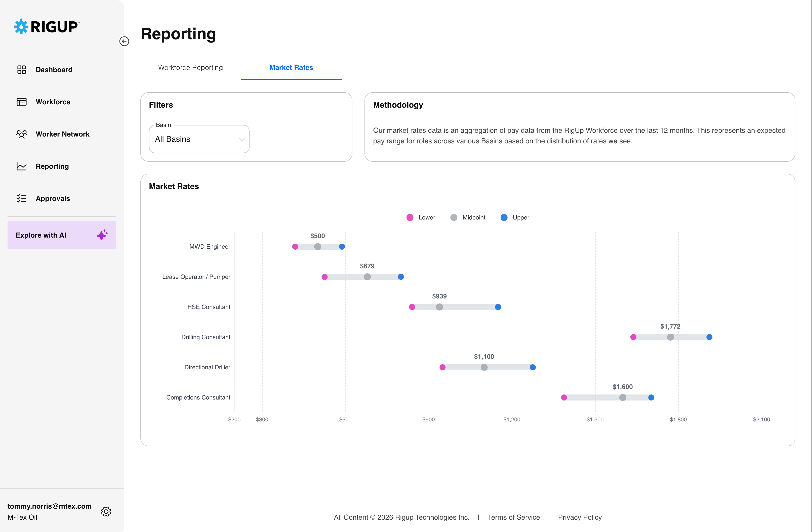Switch to the Workforce Reporting tab

click(x=190, y=68)
